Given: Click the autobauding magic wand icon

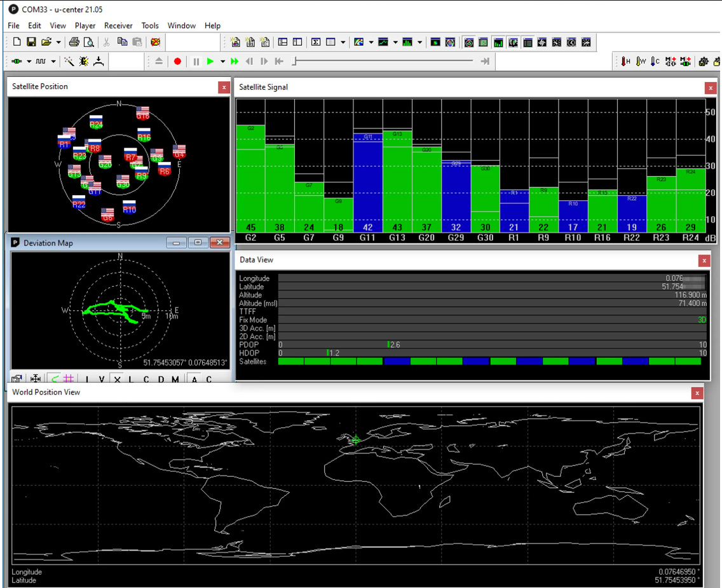Looking at the screenshot, I should point(69,62).
